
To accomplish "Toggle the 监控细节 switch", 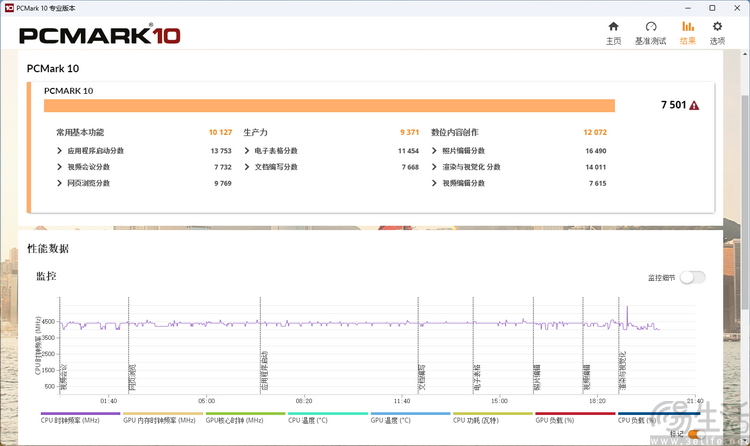I will [x=693, y=277].
